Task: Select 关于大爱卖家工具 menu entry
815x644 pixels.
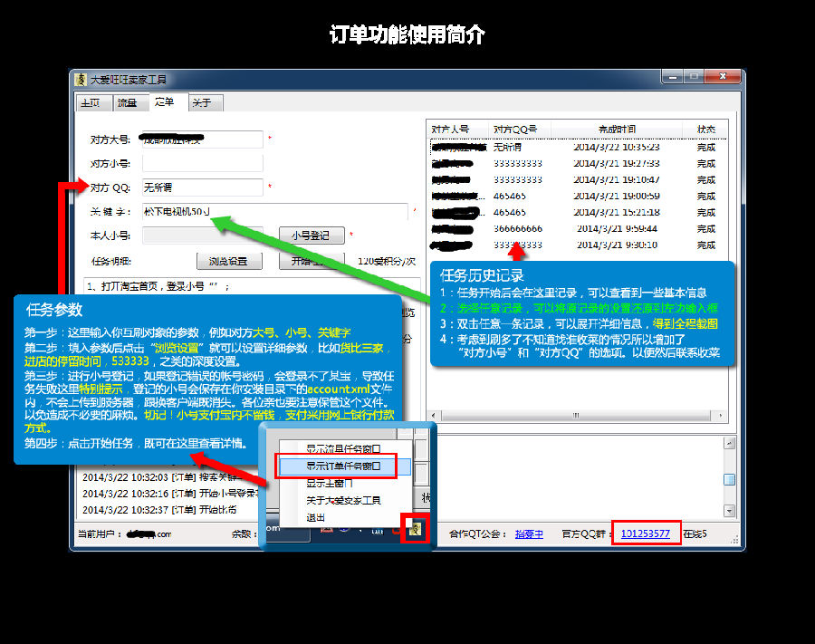Action: [x=343, y=500]
